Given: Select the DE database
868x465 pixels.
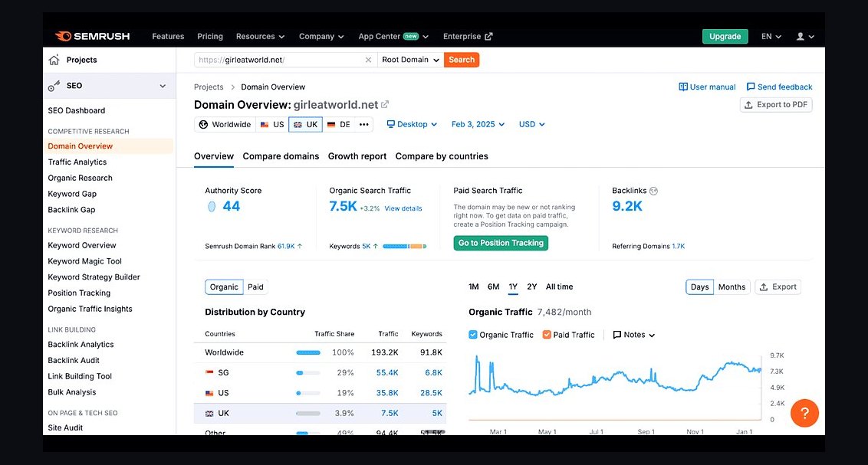Looking at the screenshot, I should click(339, 124).
